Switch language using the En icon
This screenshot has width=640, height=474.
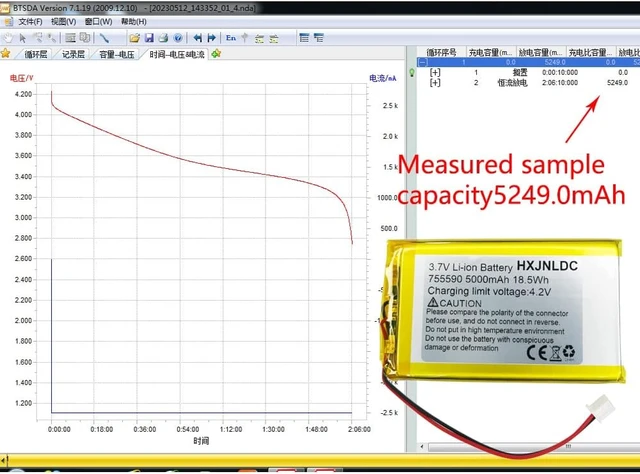coord(231,38)
